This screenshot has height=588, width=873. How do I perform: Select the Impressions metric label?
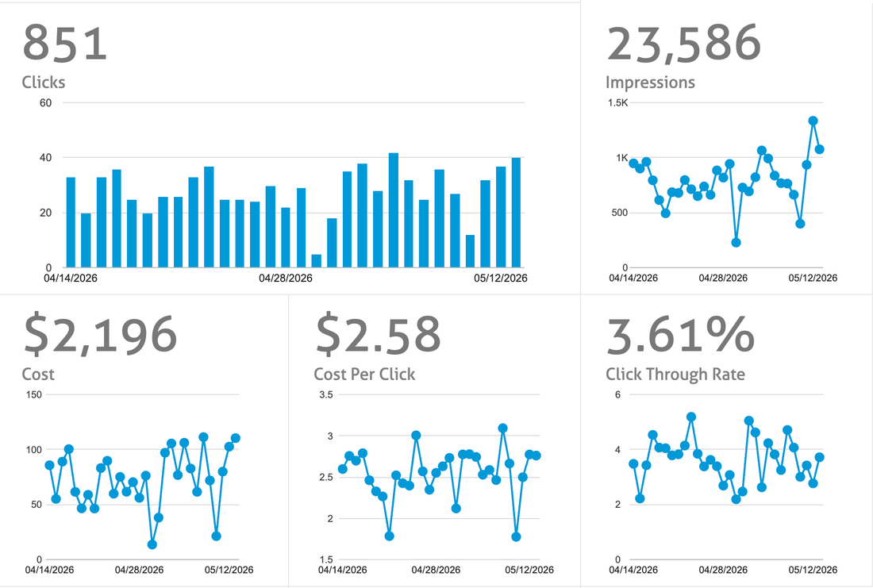(x=650, y=83)
